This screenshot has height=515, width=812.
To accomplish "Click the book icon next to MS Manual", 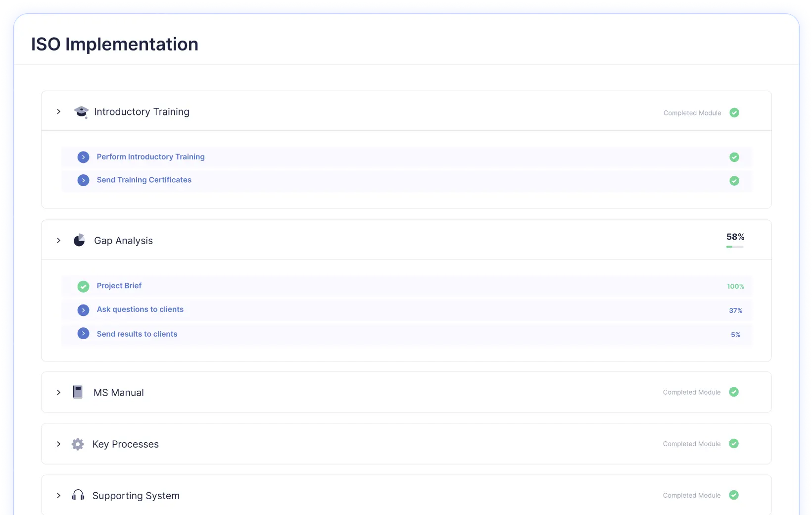I will tap(78, 392).
